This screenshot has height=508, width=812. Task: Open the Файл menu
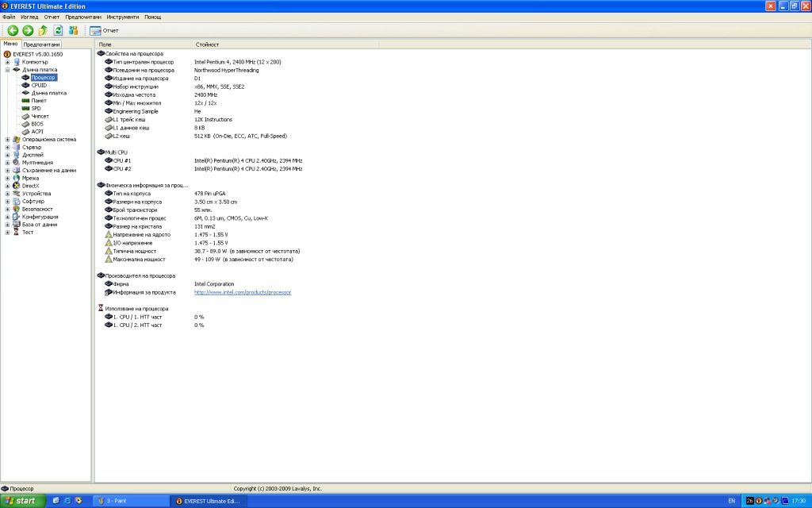pos(9,17)
